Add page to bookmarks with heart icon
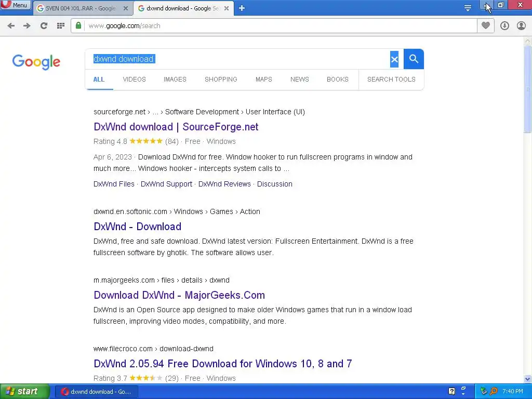Screen dimensions: 532x399 (x=486, y=26)
